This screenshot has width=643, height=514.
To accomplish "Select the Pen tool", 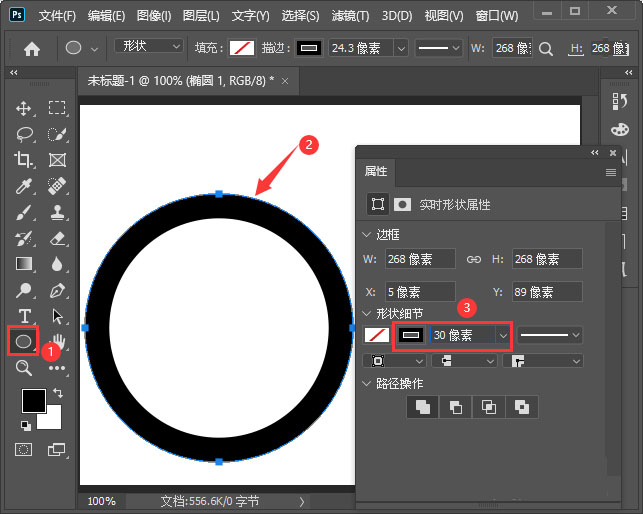I will [57, 290].
